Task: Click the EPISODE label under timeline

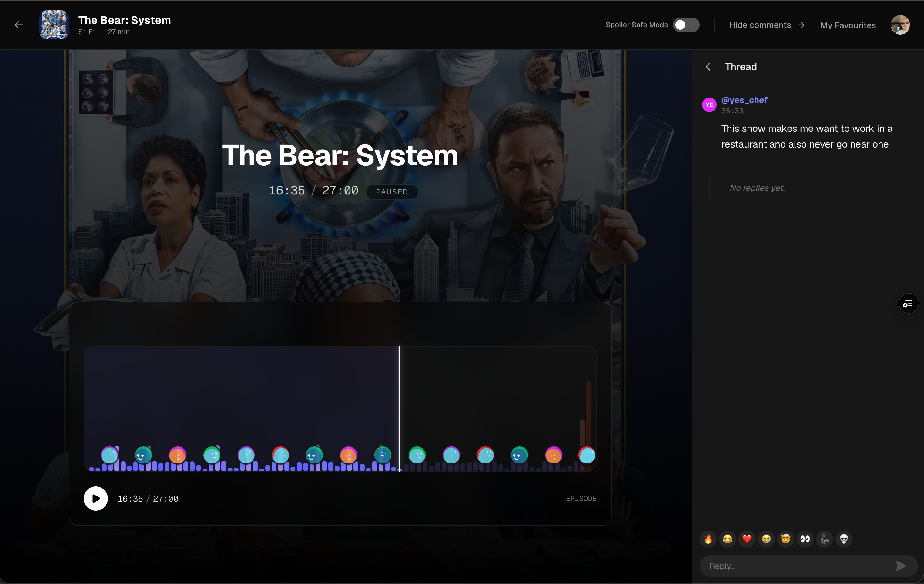Action: pos(581,499)
